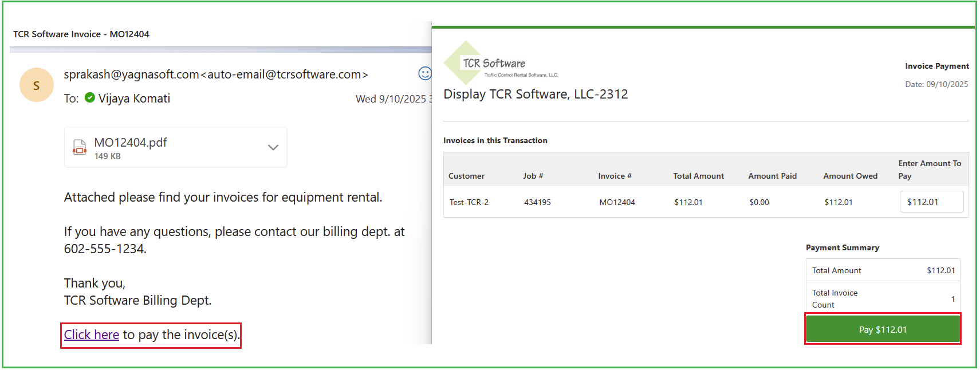Click job number cell 434195
Screen dimensions: 980x370
tap(537, 202)
